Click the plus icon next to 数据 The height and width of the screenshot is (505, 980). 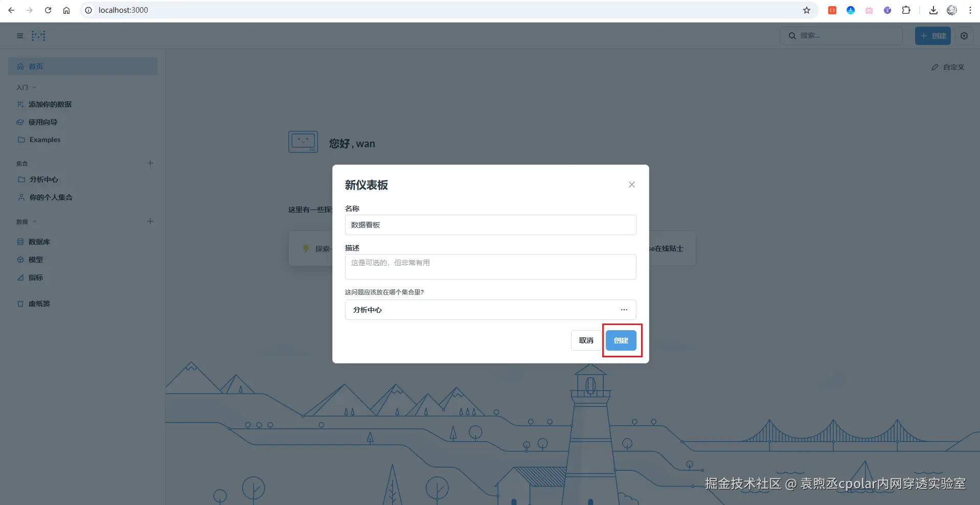(x=150, y=221)
